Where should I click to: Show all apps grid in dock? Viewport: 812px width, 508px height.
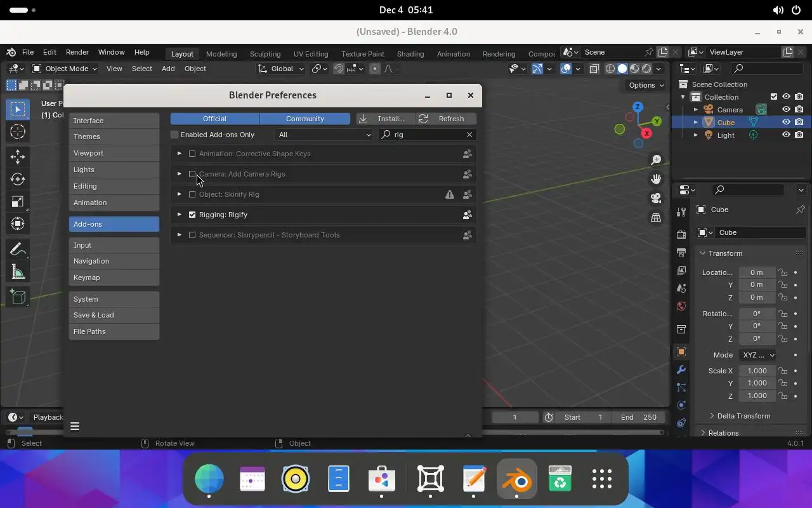[601, 479]
